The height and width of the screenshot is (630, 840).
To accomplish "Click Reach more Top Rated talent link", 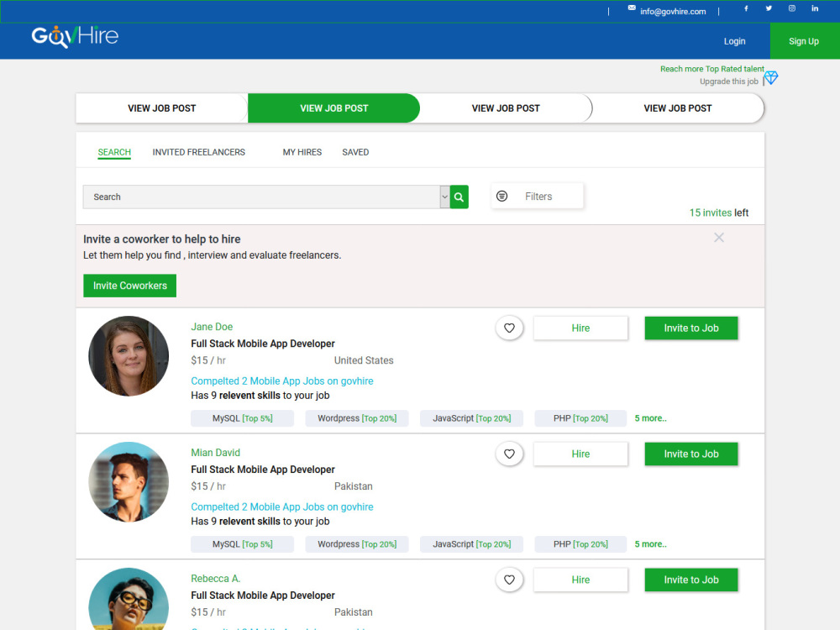I will (712, 69).
